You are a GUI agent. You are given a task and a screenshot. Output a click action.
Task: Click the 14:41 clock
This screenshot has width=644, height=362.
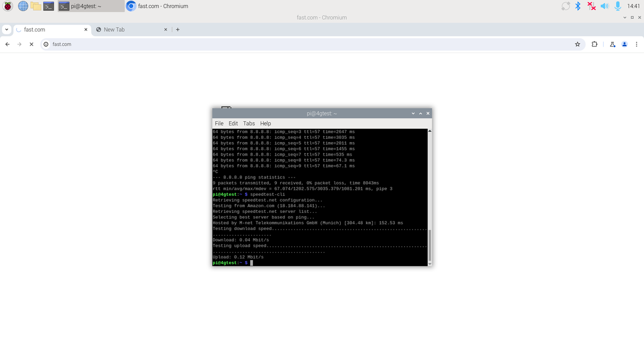click(633, 6)
